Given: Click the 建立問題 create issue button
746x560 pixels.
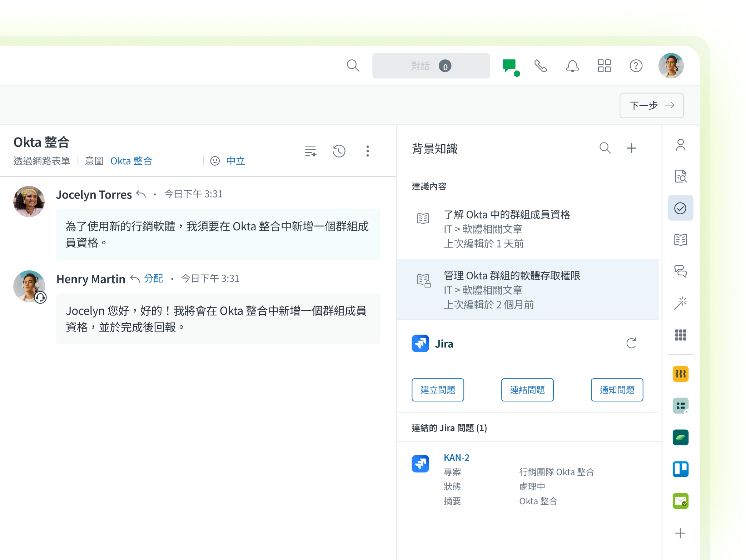Looking at the screenshot, I should point(438,390).
